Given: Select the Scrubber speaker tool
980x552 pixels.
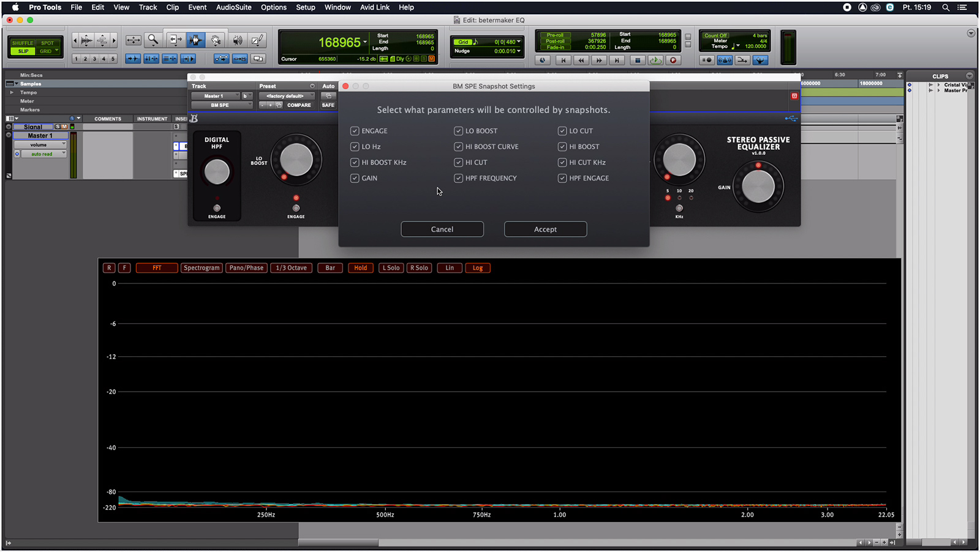Looking at the screenshot, I should tap(237, 40).
